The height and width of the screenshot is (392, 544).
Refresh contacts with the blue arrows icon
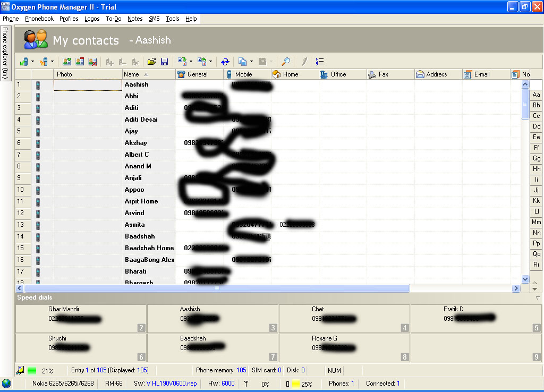[x=225, y=62]
